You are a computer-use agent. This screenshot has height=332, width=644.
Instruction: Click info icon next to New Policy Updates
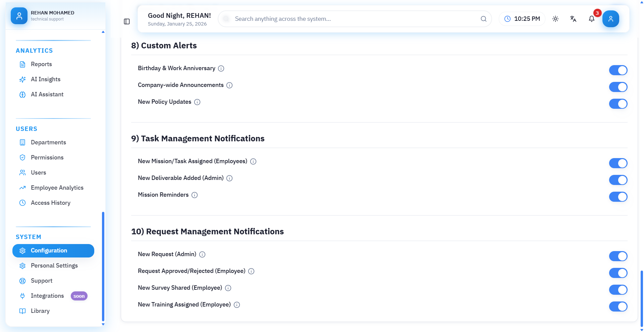tap(197, 102)
